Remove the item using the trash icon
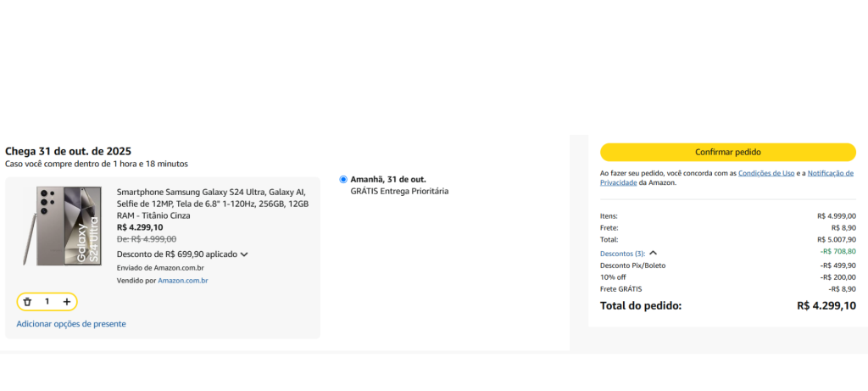This screenshot has height=391, width=868. click(x=27, y=302)
